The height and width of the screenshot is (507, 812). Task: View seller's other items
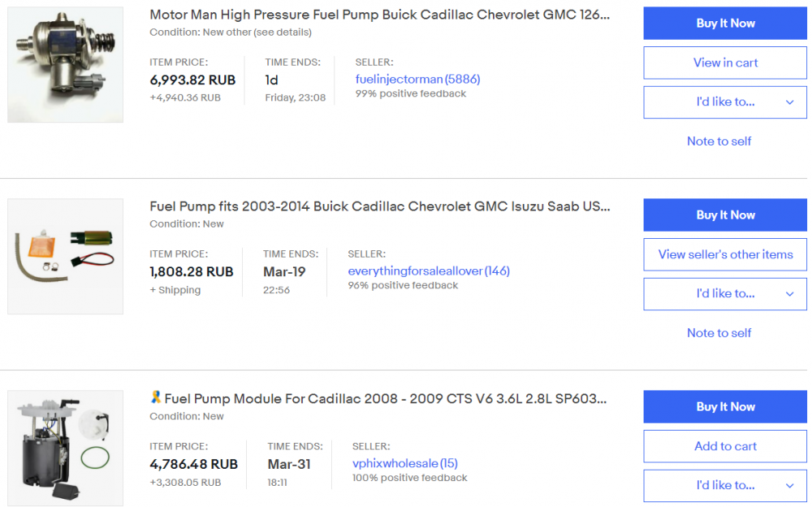(x=725, y=254)
